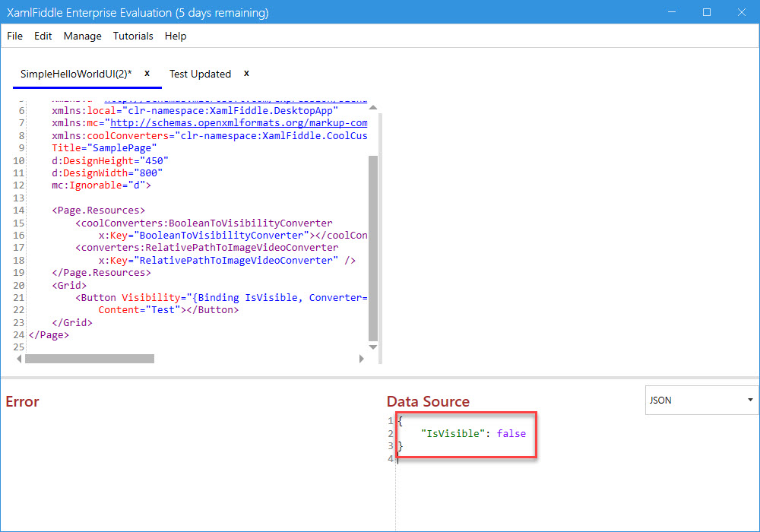Click the XAML editor horizontal scrollbar thumb
This screenshot has width=760, height=532.
90,359
